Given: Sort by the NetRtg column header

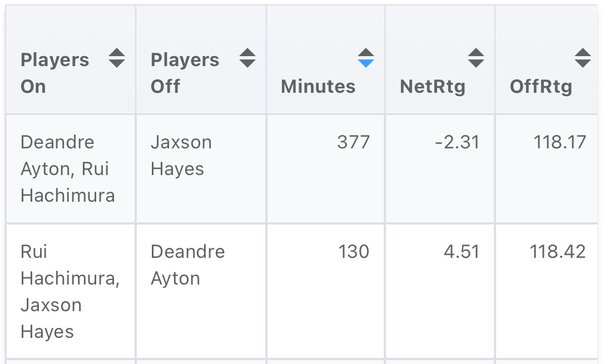Looking at the screenshot, I should pyautogui.click(x=433, y=86).
